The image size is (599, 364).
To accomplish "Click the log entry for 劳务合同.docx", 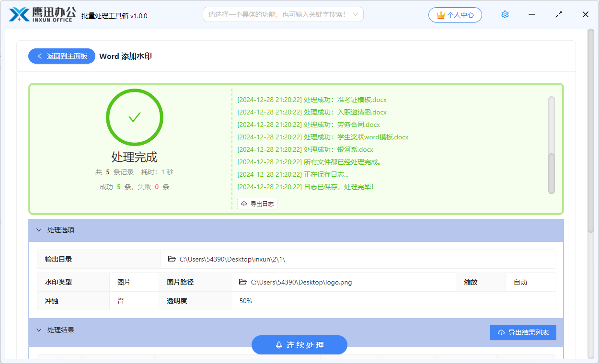I will coord(309,125).
